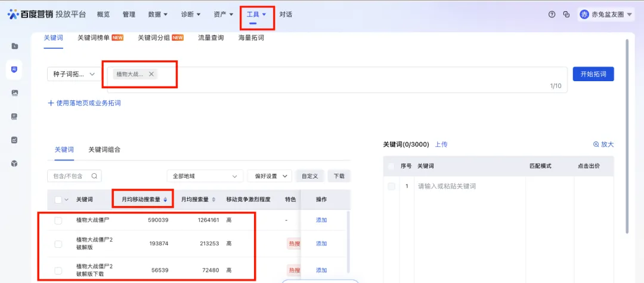Click the 点击出价 column header
Image resolution: width=644 pixels, height=283 pixels.
589,166
